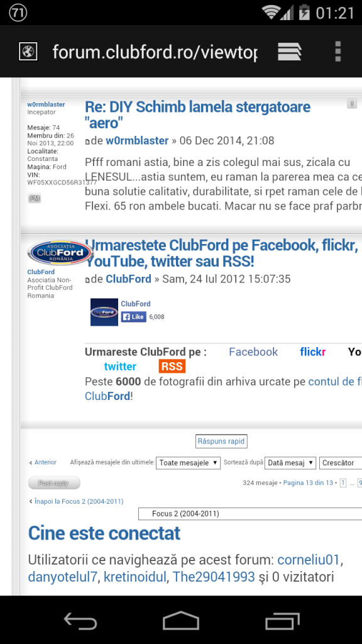Viewport: 362px width, 644px height.
Task: Tap post icon before 'de ClubFord' byline
Action: click(87, 280)
